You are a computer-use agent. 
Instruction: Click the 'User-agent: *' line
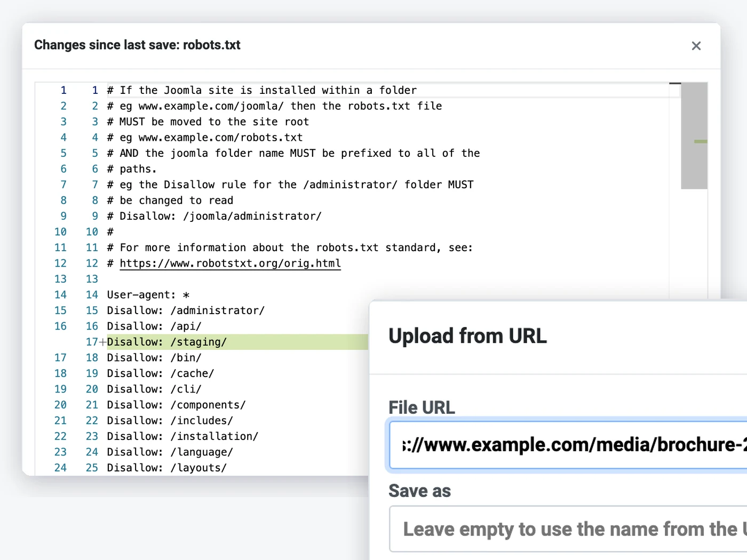click(x=148, y=295)
